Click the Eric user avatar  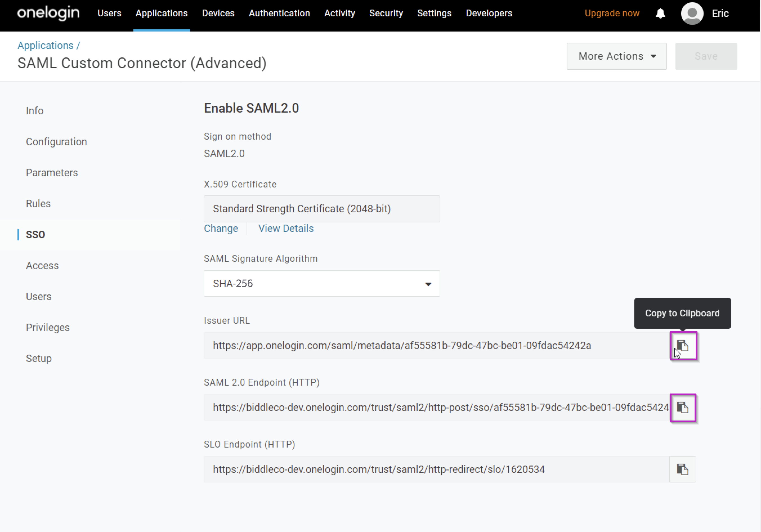pyautogui.click(x=692, y=13)
